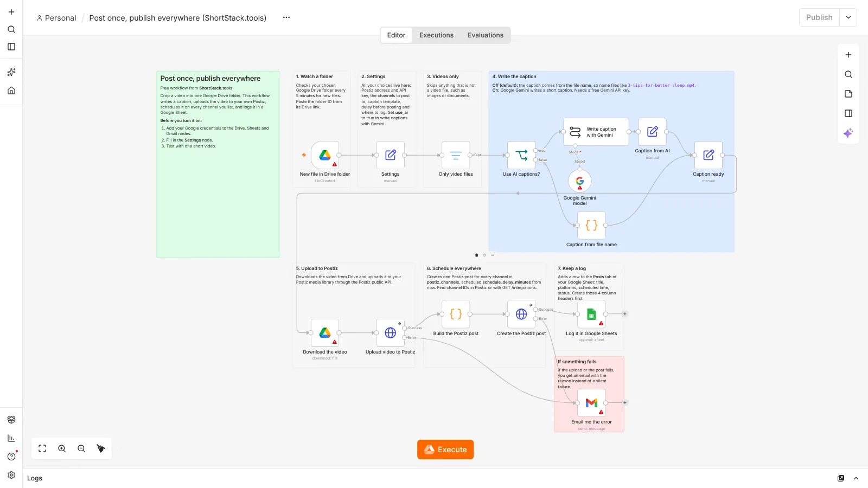Open the Publish dropdown arrow
This screenshot has width=868, height=488.
[848, 17]
